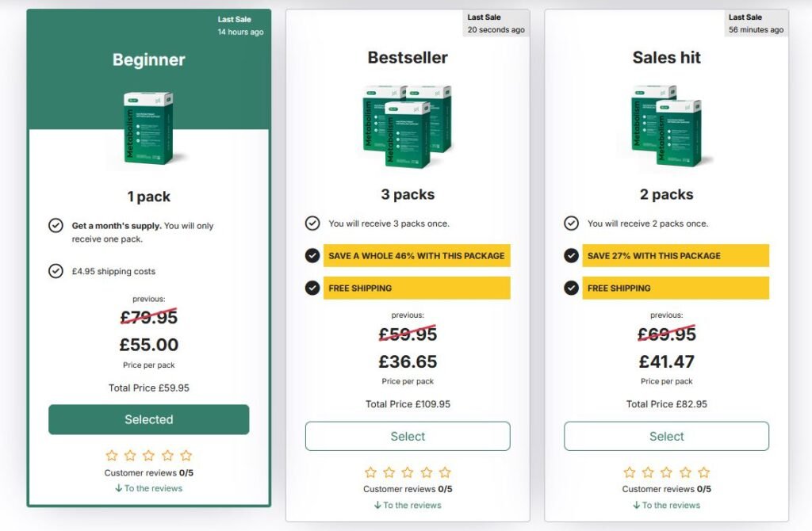Click Bestseller's Free Shipping checkmark icon
Image resolution: width=812 pixels, height=531 pixels.
312,288
